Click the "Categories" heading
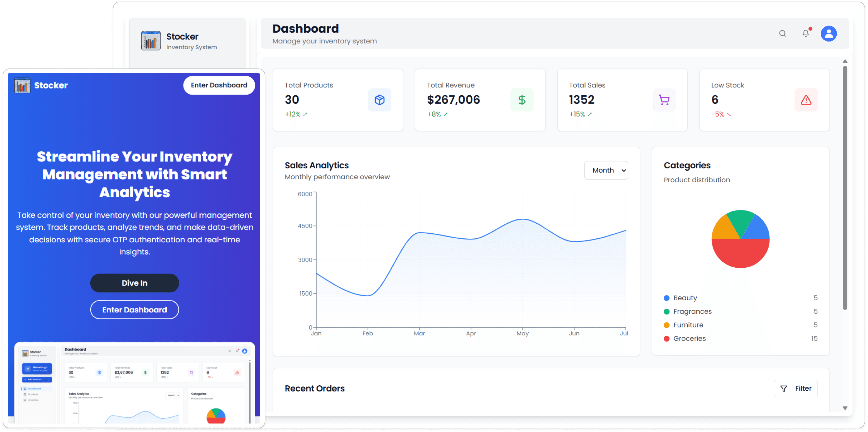 pos(687,165)
